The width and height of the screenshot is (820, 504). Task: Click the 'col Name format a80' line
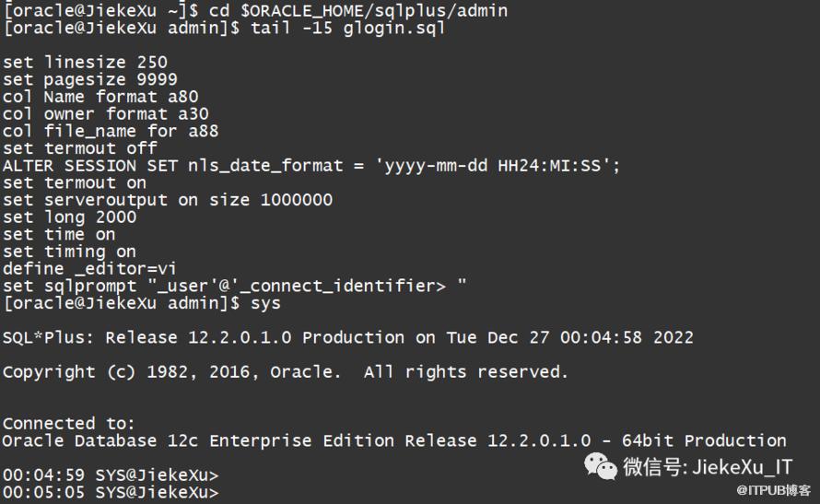100,97
